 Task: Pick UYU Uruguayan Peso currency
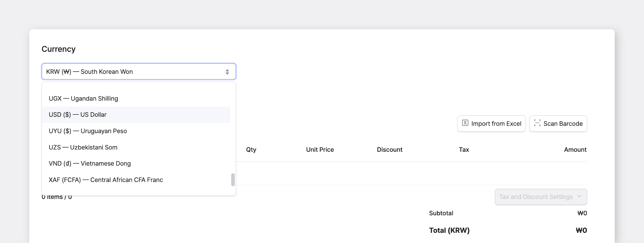136,131
